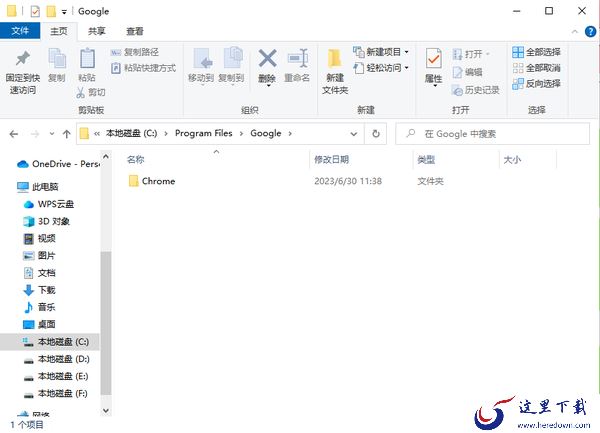This screenshot has width=600, height=433.
Task: Collapse the ribbon with the chevron
Action: click(x=575, y=32)
